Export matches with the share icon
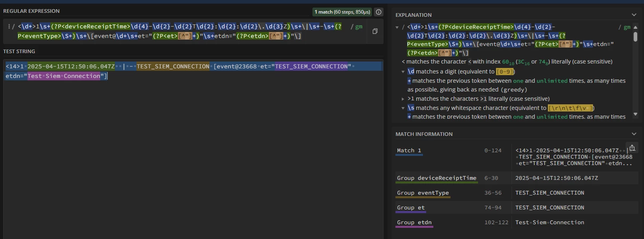Screen dimensions: 644x239 coord(632,147)
